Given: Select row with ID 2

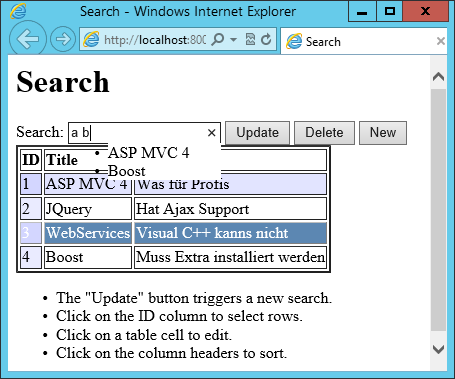Looking at the screenshot, I should (31, 209).
